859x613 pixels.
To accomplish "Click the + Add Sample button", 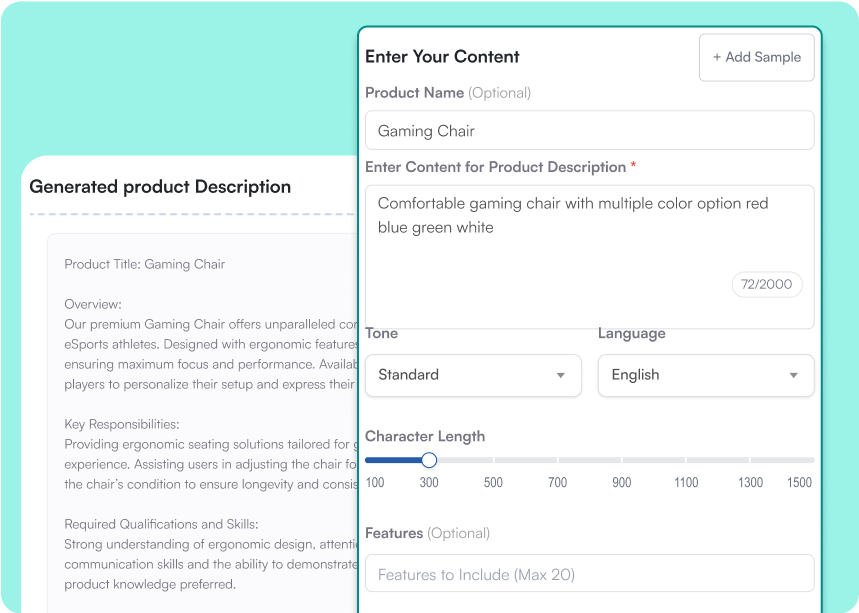I will [756, 57].
